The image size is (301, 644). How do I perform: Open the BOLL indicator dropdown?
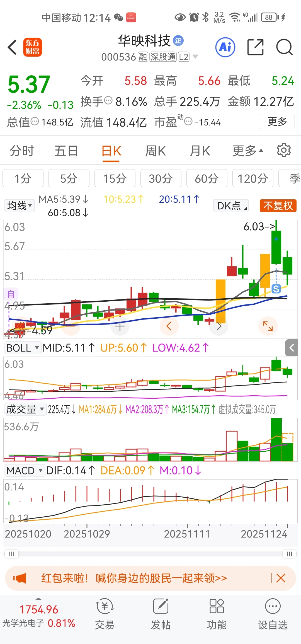pos(23,348)
